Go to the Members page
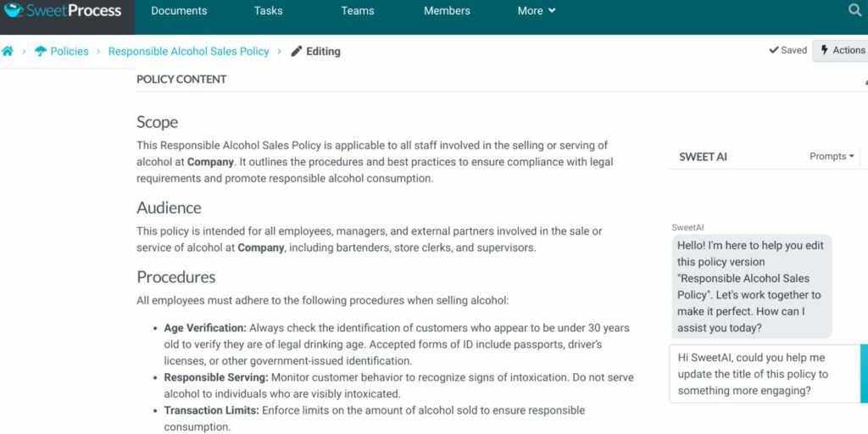This screenshot has width=868, height=434. 447,10
